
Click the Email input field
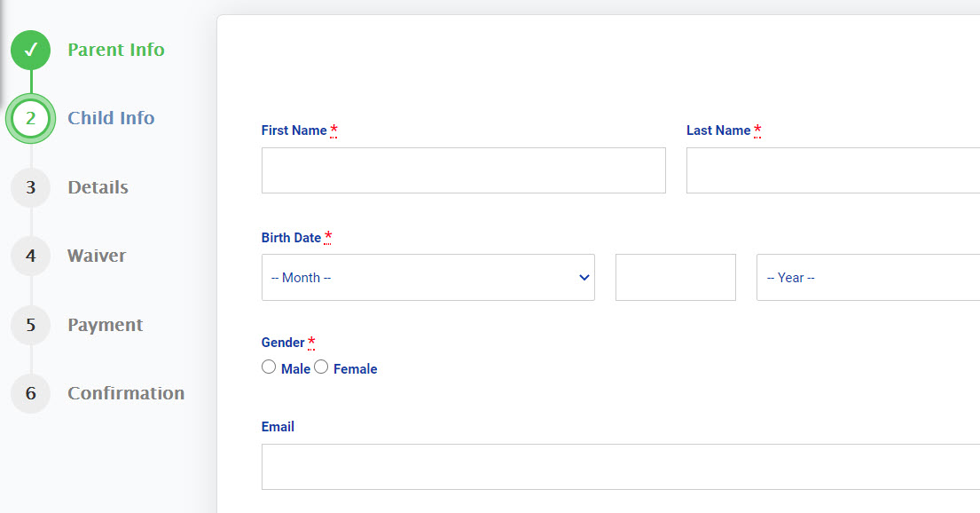tap(621, 467)
